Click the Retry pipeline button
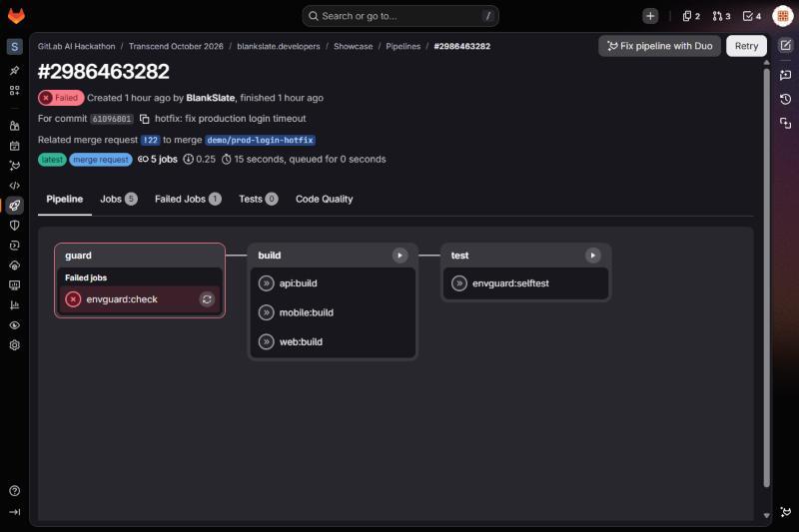 pos(746,46)
